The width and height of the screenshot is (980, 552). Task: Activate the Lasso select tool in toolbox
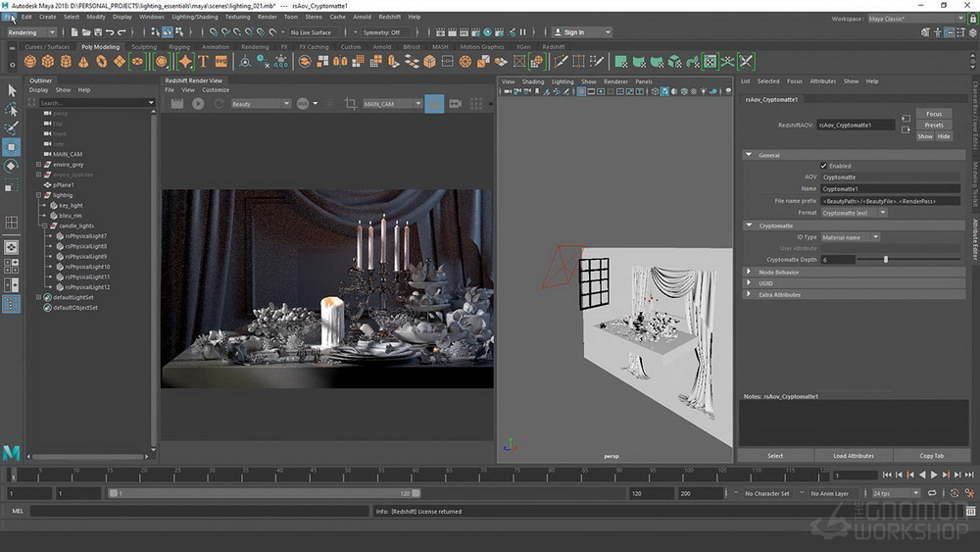[x=11, y=110]
